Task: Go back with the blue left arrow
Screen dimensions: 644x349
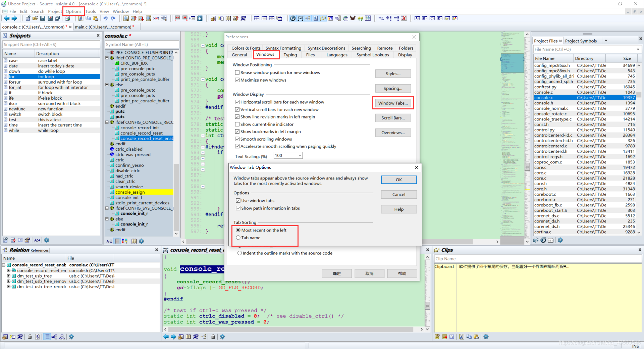Action: [x=7, y=18]
